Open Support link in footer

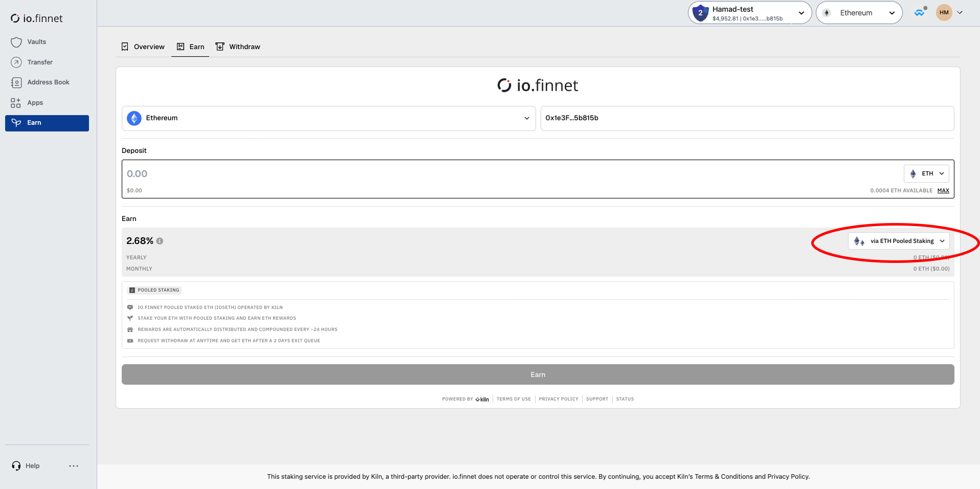click(x=597, y=399)
